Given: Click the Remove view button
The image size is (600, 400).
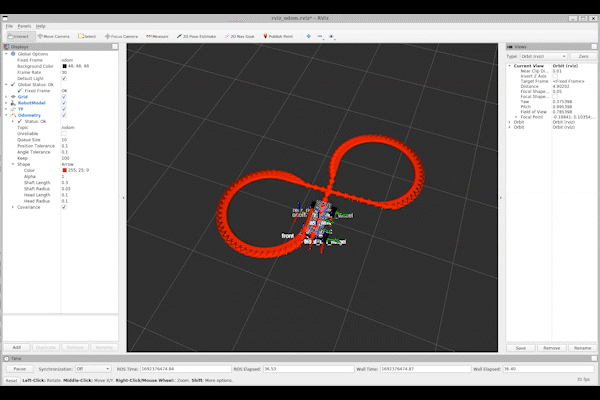Looking at the screenshot, I should (x=551, y=348).
